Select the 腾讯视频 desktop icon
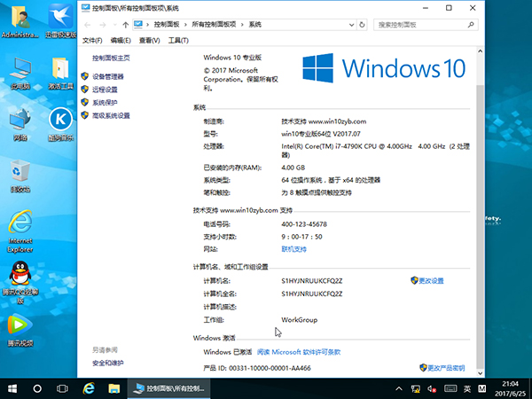The image size is (532, 399). point(20,328)
